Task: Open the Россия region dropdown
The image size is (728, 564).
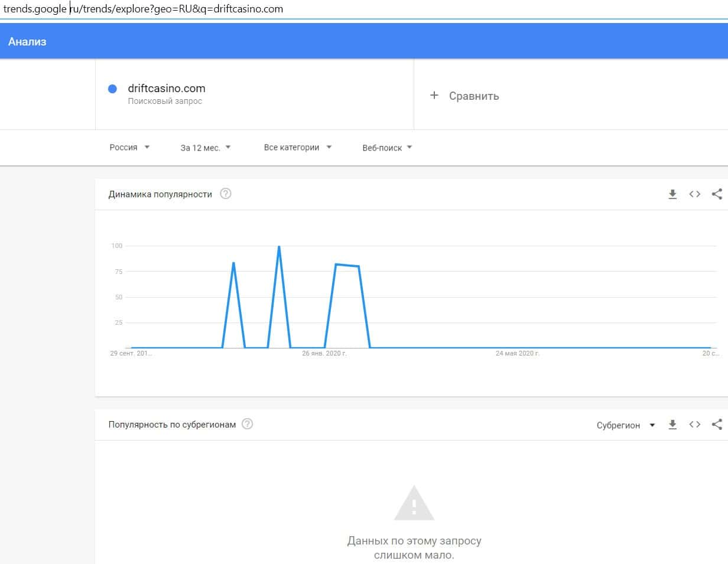Action: (129, 148)
